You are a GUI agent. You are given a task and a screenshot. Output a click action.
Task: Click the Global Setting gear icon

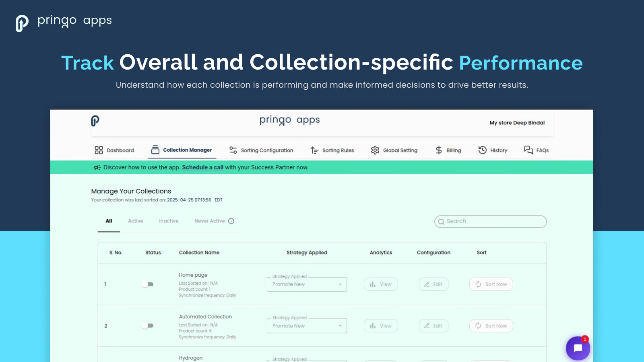click(x=375, y=150)
